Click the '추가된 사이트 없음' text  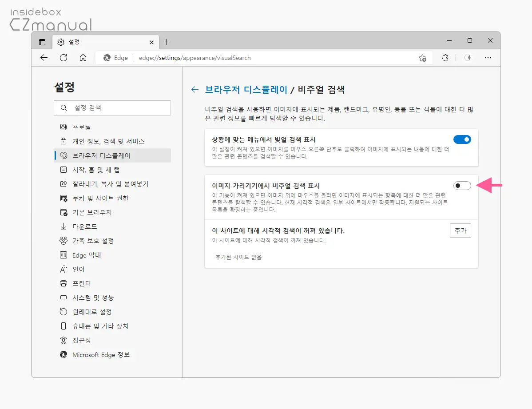238,257
